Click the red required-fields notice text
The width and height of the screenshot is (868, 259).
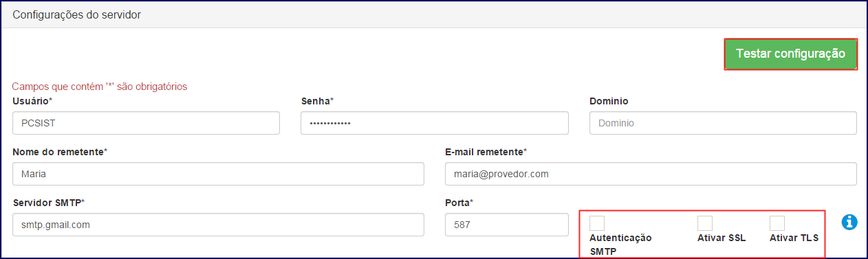pyautogui.click(x=100, y=87)
